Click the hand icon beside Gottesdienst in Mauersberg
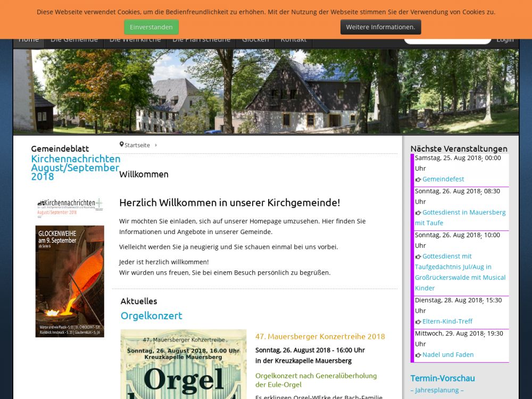Screen dimensions: 532x399 (x=418, y=213)
